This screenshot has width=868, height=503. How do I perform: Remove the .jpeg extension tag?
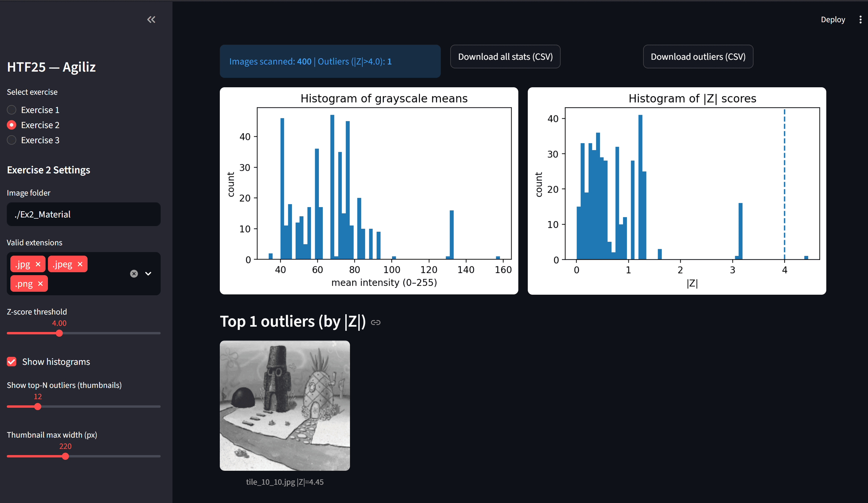click(x=80, y=264)
